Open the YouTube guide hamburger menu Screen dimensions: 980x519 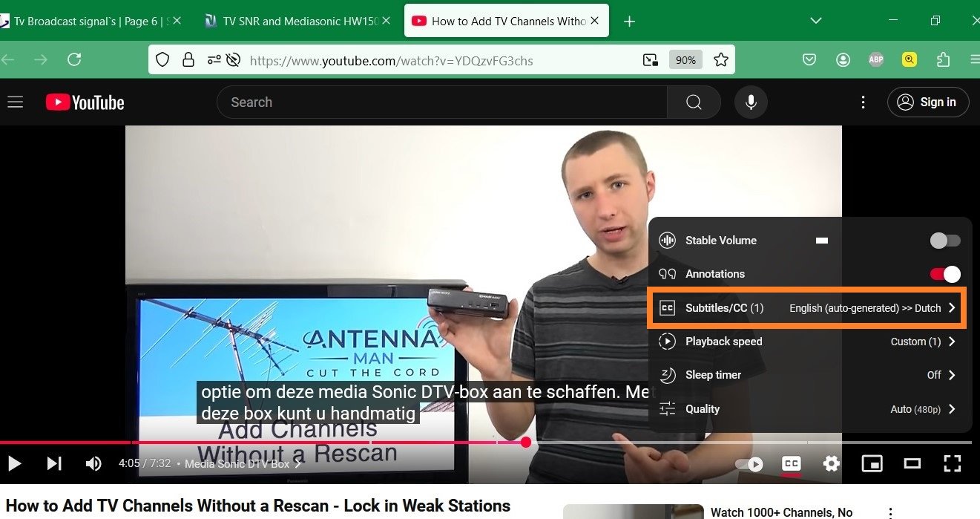click(16, 102)
